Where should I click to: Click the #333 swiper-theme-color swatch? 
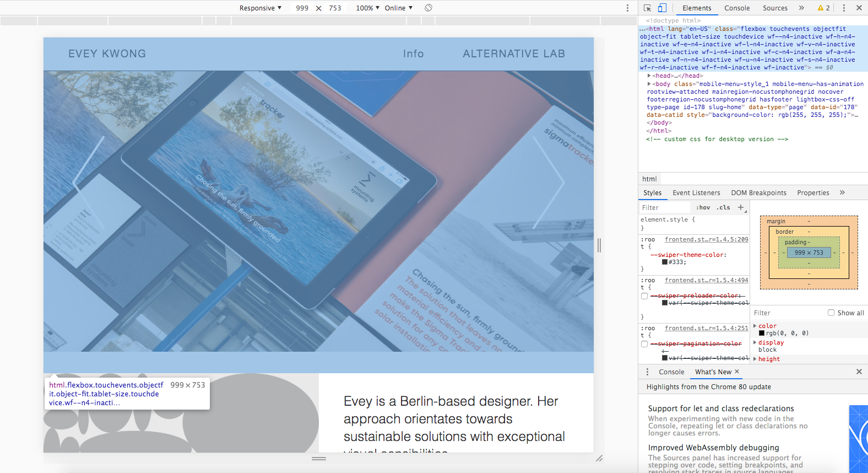(665, 262)
